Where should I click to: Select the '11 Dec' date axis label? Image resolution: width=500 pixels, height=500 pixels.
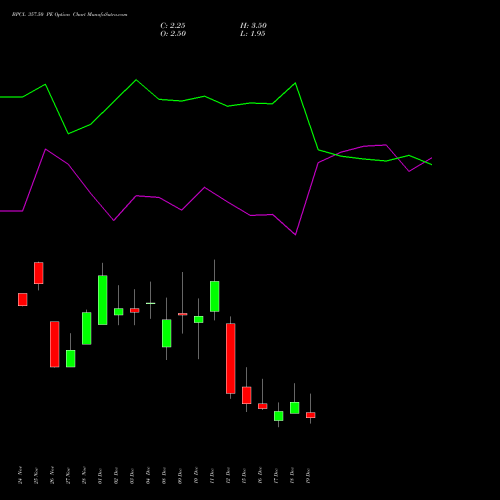[x=212, y=475]
